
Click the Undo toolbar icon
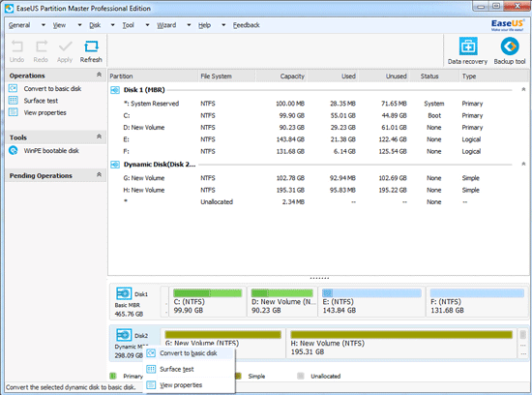coord(16,46)
